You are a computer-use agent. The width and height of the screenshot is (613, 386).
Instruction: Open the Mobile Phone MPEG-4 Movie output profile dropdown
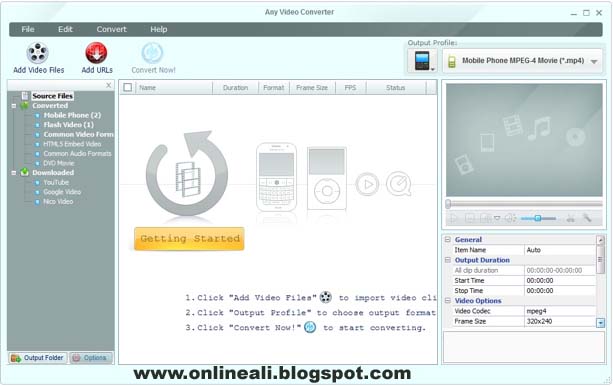click(522, 61)
